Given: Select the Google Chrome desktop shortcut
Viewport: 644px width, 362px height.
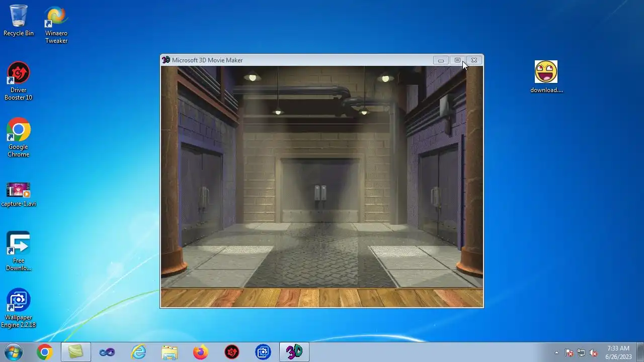Looking at the screenshot, I should [19, 138].
